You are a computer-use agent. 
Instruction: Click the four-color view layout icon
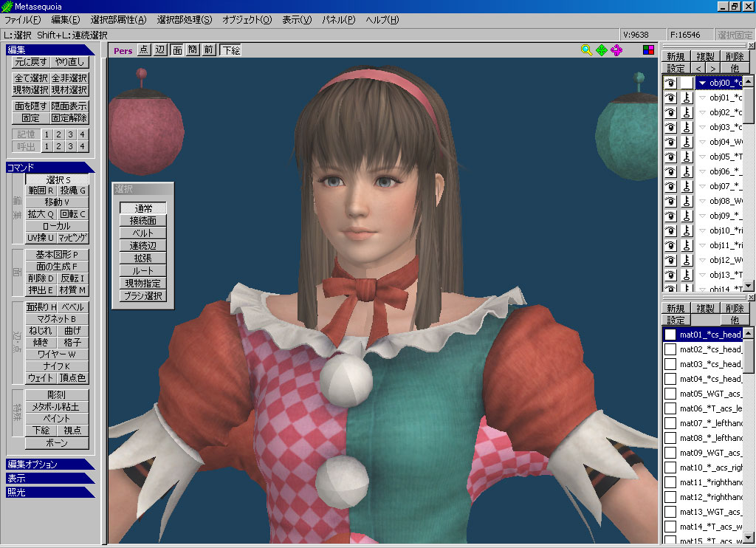[648, 49]
